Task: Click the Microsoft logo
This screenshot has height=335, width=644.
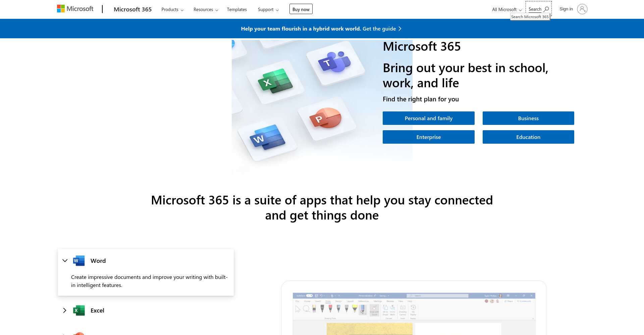Action: [75, 9]
